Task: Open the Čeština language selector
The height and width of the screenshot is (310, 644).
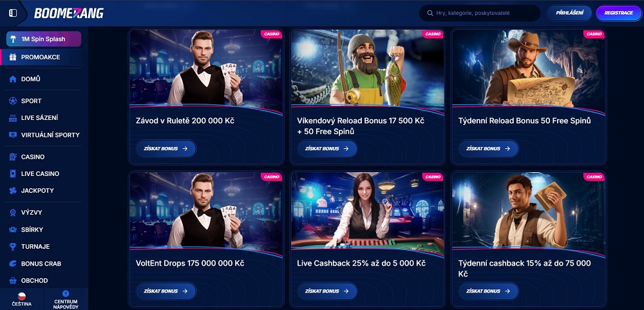Action: [22, 299]
